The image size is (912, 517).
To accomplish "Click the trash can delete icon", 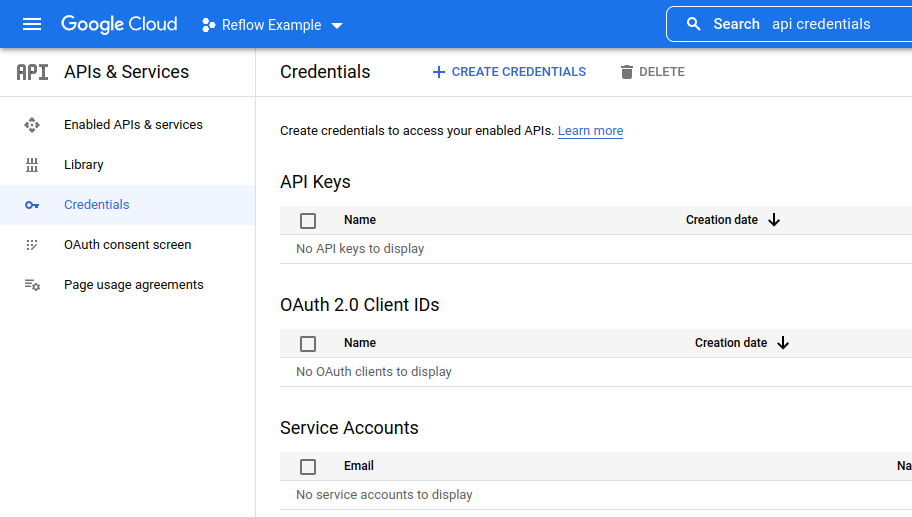I will pos(626,72).
